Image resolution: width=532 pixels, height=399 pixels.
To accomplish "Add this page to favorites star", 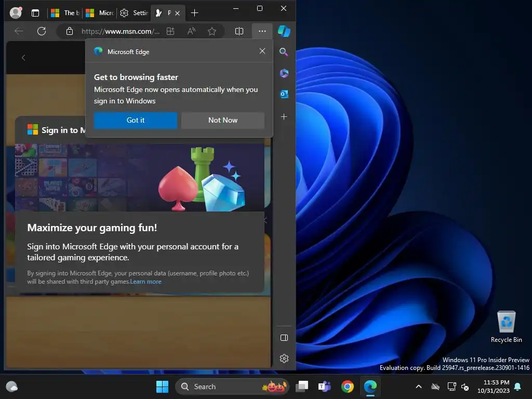I will pos(212,31).
